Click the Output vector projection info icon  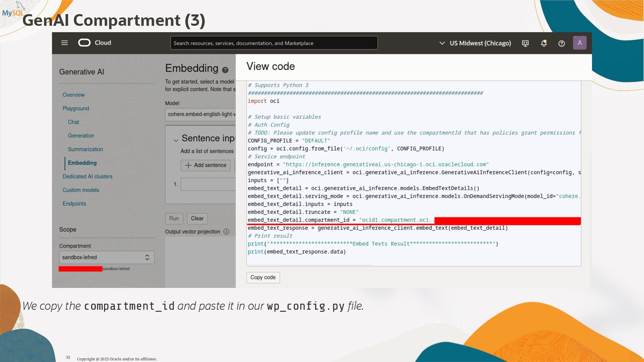point(226,232)
